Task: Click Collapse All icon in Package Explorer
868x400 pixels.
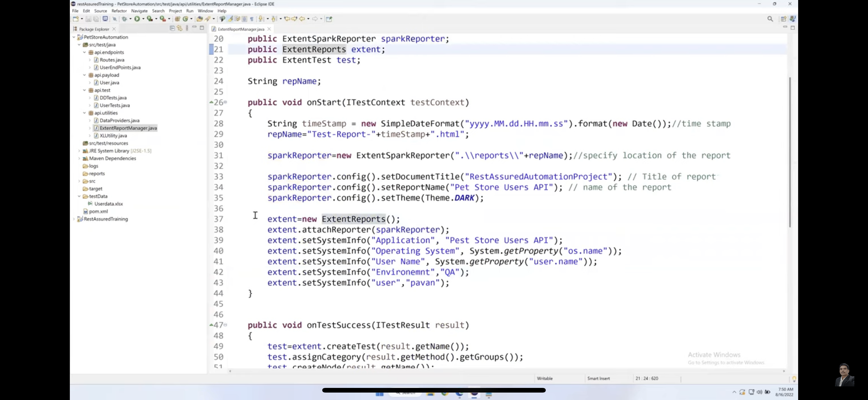Action: point(172,28)
